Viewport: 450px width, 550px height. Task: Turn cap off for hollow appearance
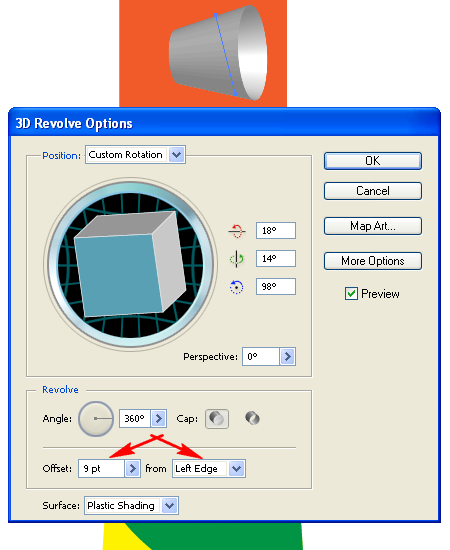coord(252,418)
